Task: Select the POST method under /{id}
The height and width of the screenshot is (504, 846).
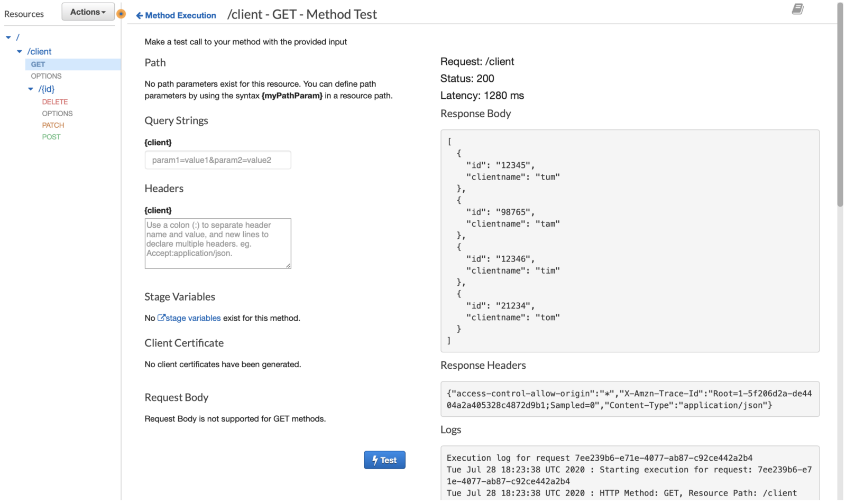Action: 51,136
